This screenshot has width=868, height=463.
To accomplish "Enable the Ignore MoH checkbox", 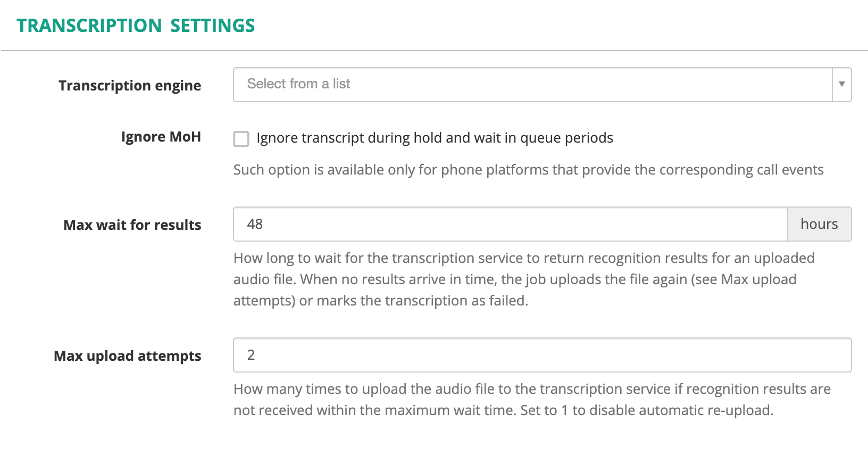I will coord(241,139).
